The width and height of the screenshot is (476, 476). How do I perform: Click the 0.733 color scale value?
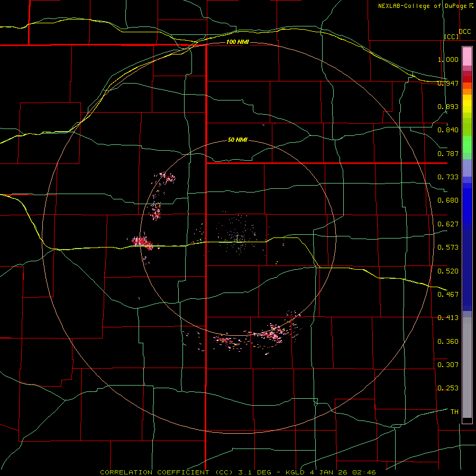[x=448, y=177]
